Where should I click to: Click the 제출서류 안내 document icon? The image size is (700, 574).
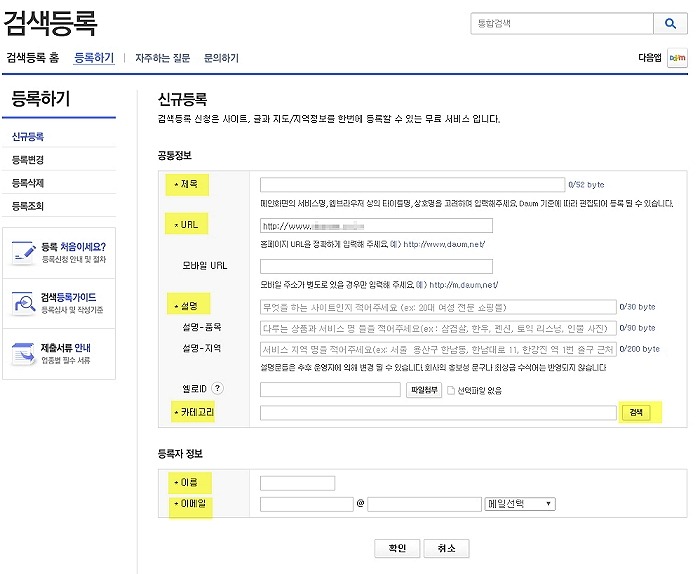[x=23, y=354]
